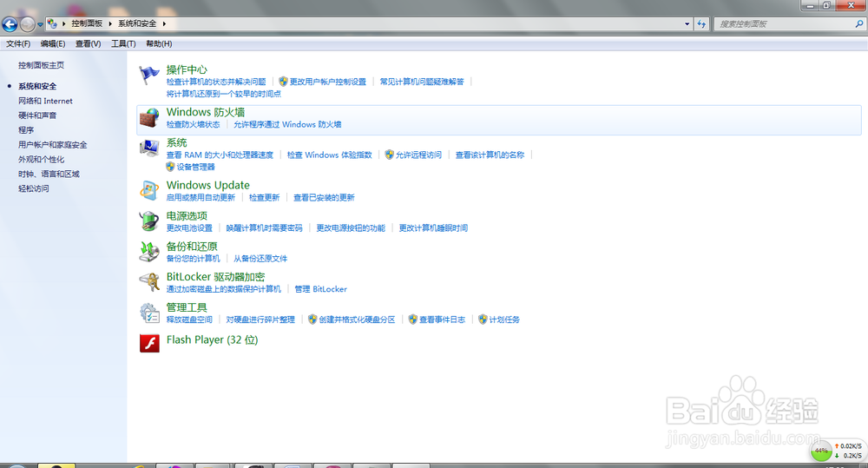Image resolution: width=868 pixels, height=468 pixels.
Task: Click 控制面板 breadcrumb segment
Action: tap(87, 23)
